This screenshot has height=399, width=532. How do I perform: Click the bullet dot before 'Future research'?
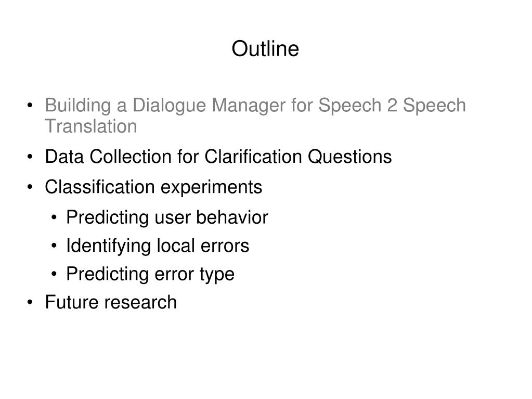30,302
